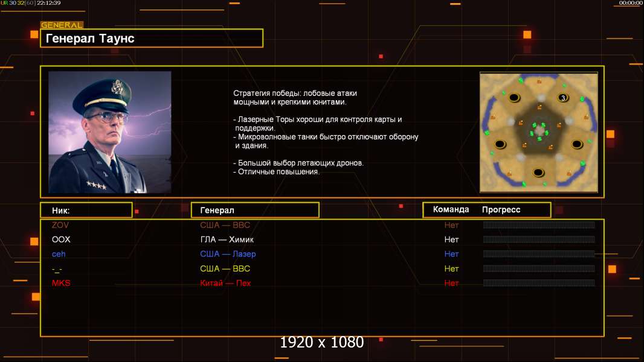Screen dimensions: 644x362
Task: Click "США — Лазер" general entry
Action: tap(228, 254)
